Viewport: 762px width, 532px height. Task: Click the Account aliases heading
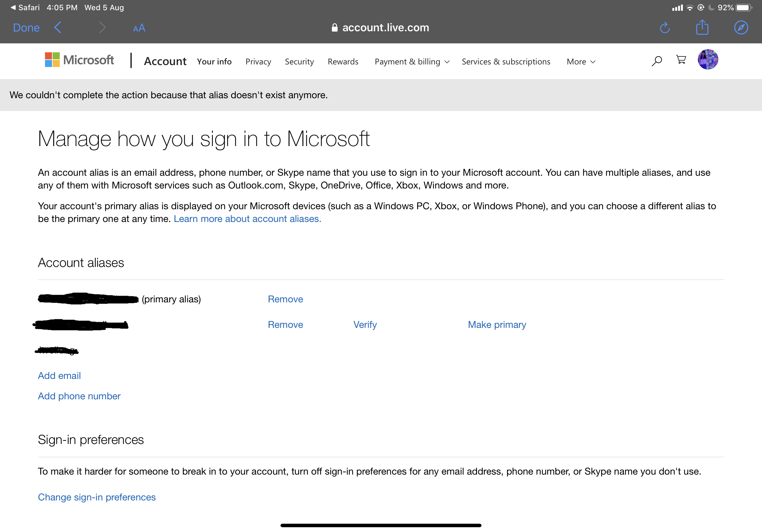point(81,263)
